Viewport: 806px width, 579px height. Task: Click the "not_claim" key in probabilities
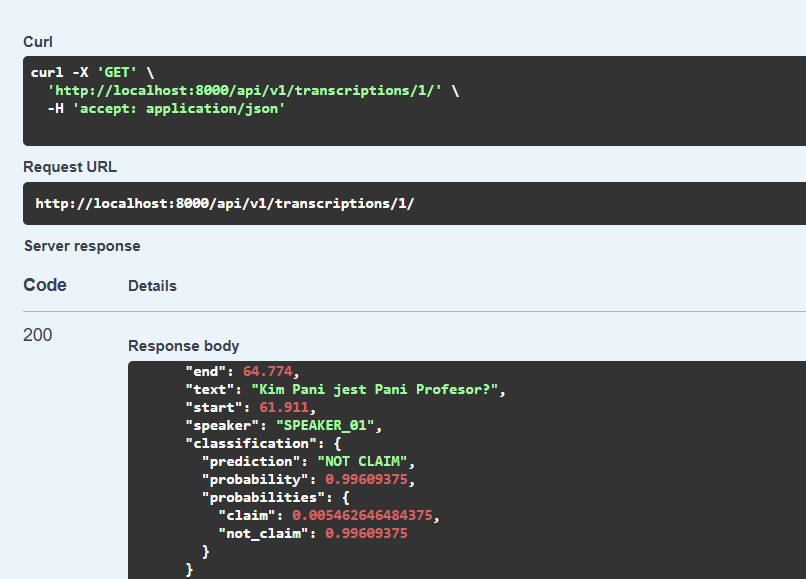267,533
